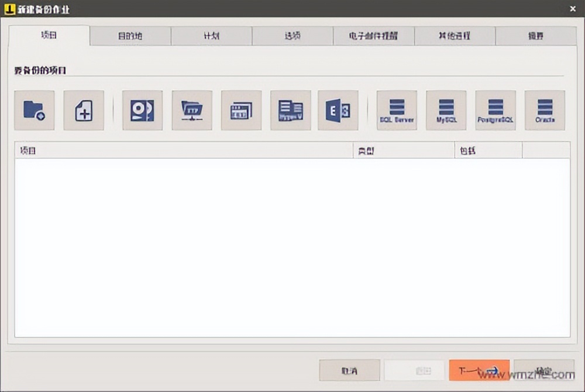Click the 项目 column header

(184, 150)
